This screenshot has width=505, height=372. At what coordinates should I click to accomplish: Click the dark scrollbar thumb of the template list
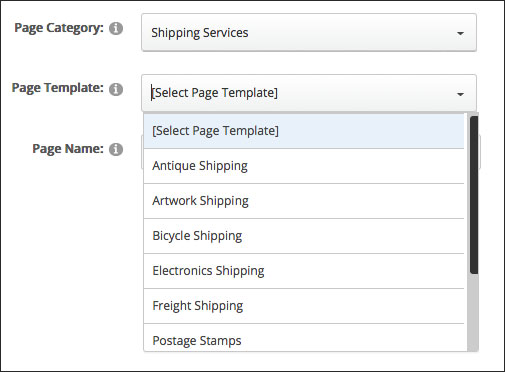tap(474, 195)
